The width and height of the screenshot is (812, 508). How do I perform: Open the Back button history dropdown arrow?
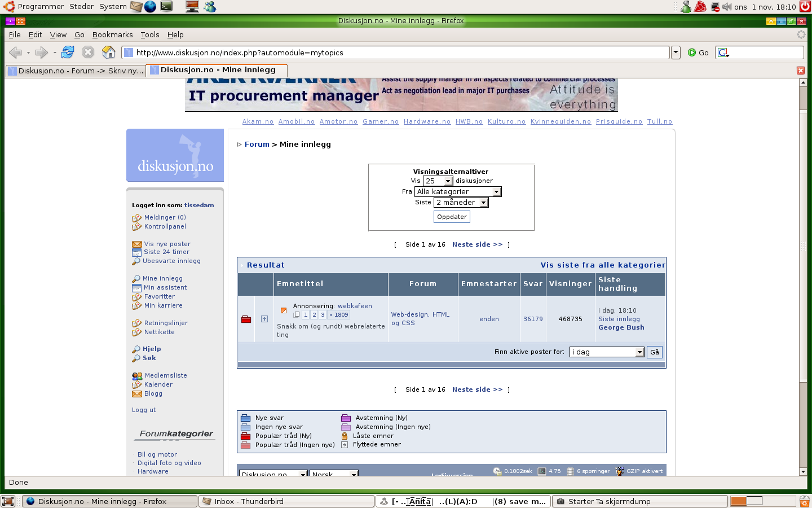pos(28,53)
